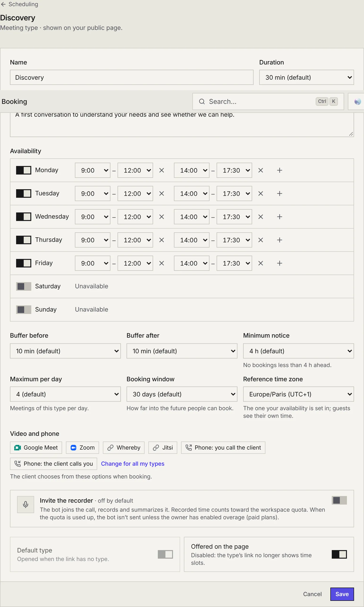Select the Whereby option
Viewport: 364px width, 607px height.
point(124,448)
